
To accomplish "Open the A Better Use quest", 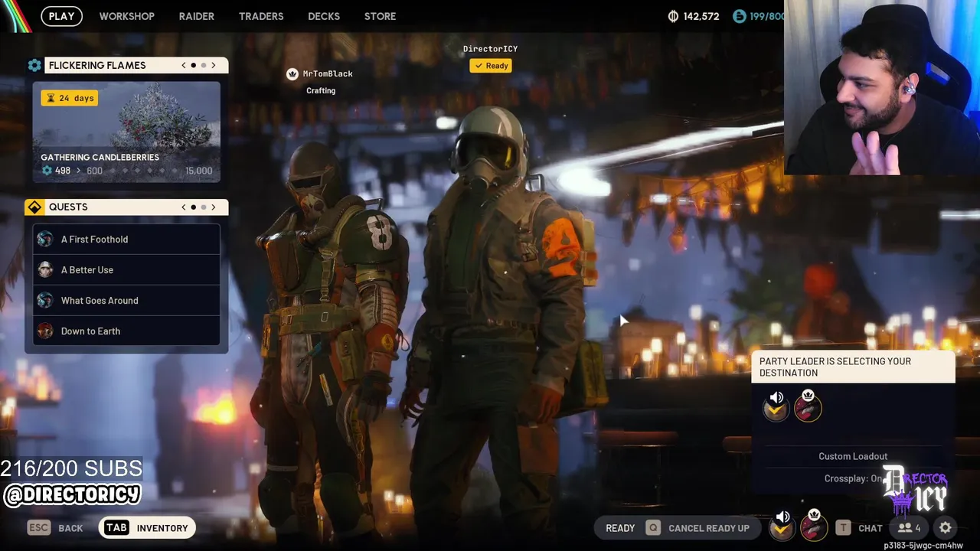I will click(x=126, y=269).
